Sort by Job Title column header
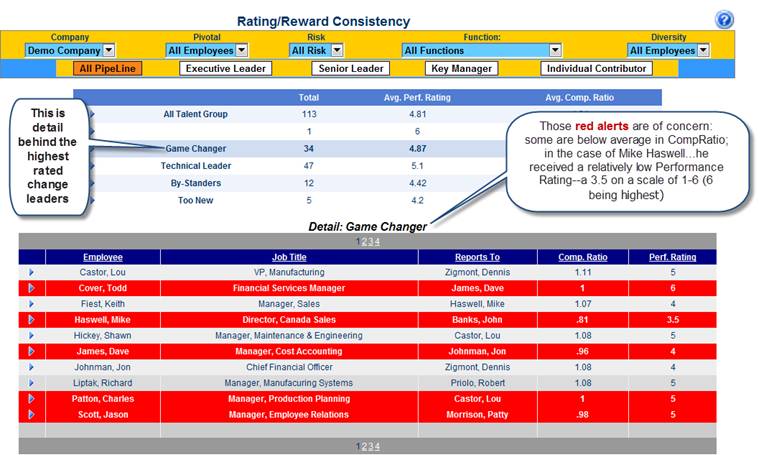 289,257
